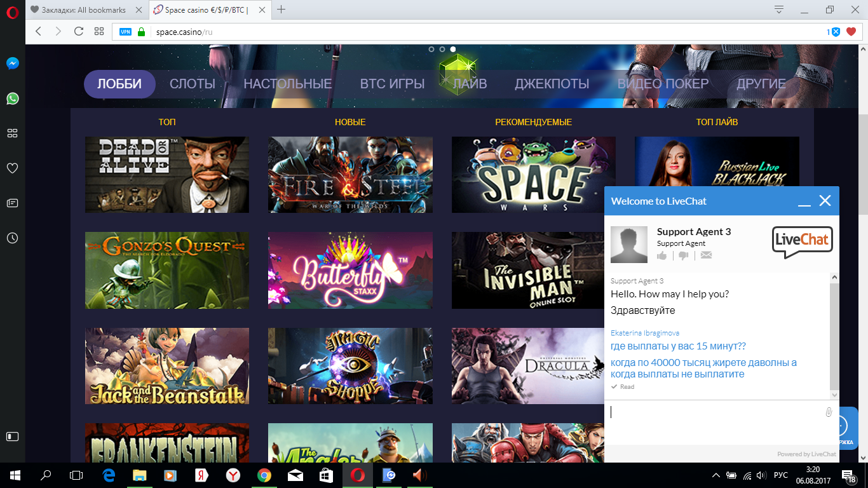
Task: Go back with the browser back arrow
Action: click(38, 31)
